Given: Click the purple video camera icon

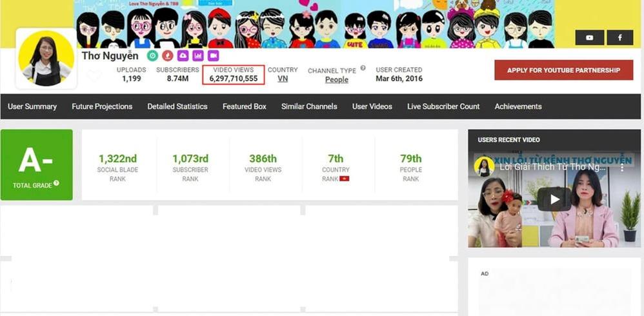Looking at the screenshot, I should [x=214, y=56].
